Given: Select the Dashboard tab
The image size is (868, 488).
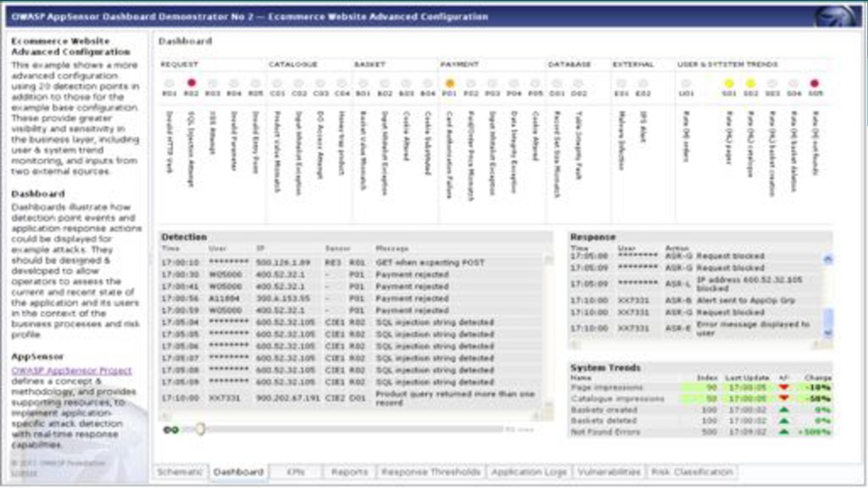Looking at the screenshot, I should coord(238,472).
